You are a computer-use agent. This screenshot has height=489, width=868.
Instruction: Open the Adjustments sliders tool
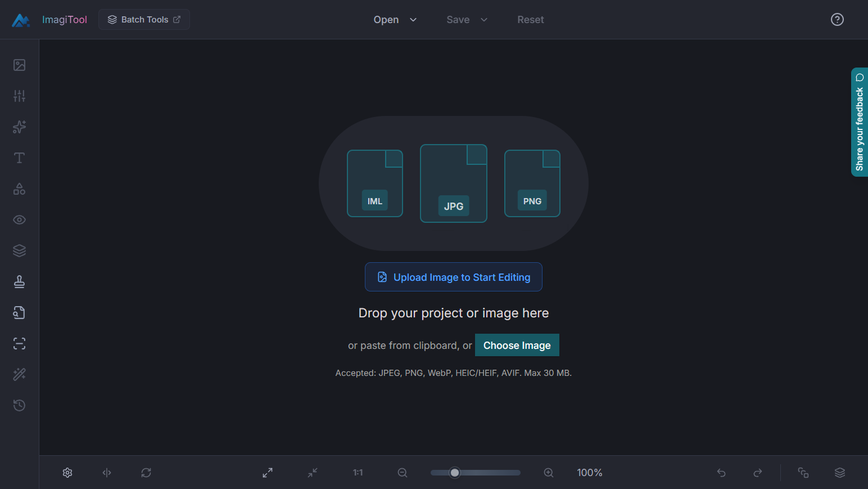click(19, 96)
